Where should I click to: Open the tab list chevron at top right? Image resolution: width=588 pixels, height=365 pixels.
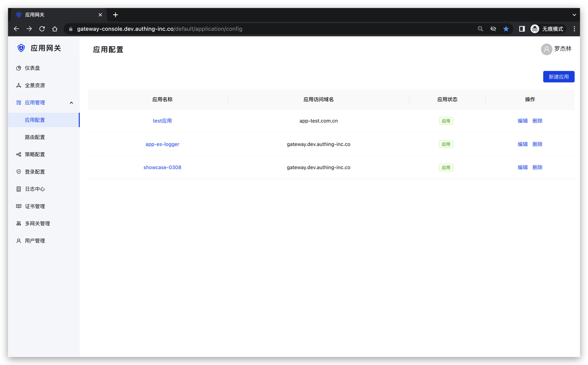pos(574,14)
